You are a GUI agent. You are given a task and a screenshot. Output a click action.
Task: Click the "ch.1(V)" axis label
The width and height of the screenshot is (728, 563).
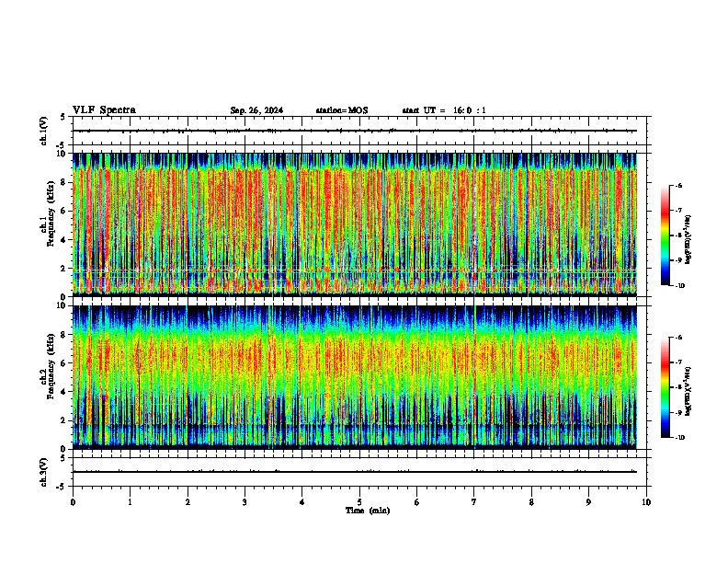[43, 131]
